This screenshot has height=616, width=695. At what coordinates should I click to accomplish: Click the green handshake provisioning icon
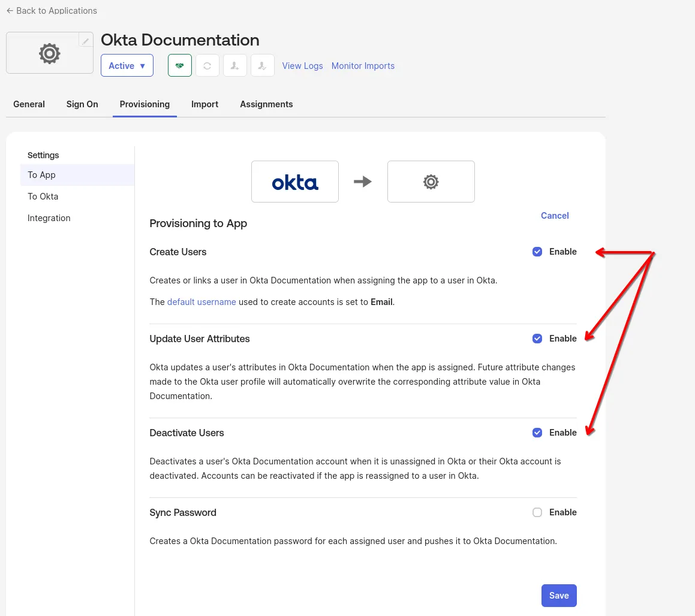click(x=179, y=65)
